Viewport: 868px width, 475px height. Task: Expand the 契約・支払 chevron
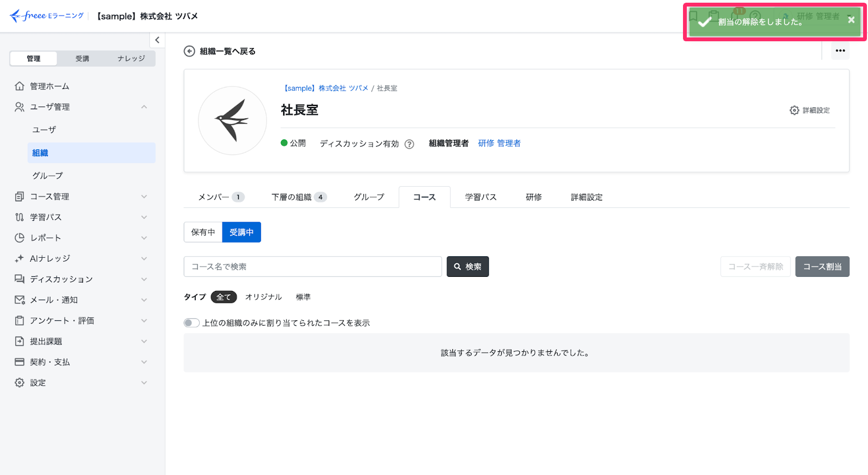tap(144, 362)
